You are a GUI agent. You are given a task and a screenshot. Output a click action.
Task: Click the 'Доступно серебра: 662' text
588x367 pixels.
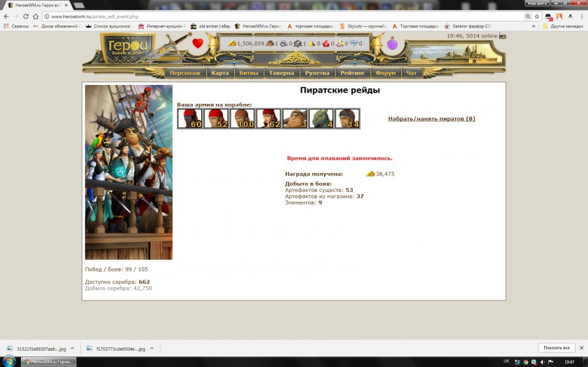tap(118, 282)
